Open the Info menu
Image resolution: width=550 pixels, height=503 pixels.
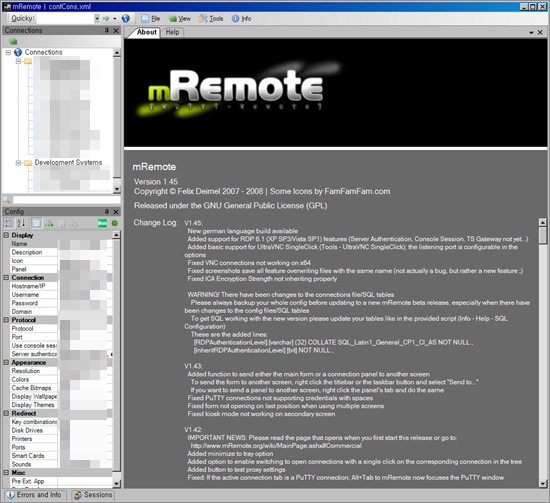[x=241, y=19]
